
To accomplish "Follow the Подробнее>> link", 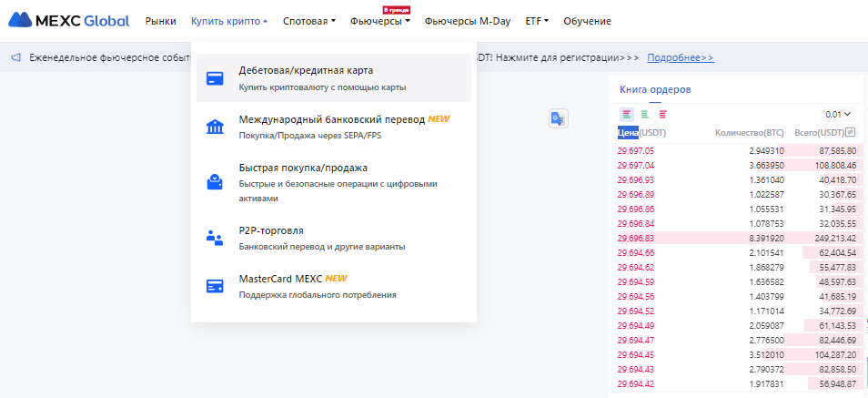I will click(x=681, y=57).
